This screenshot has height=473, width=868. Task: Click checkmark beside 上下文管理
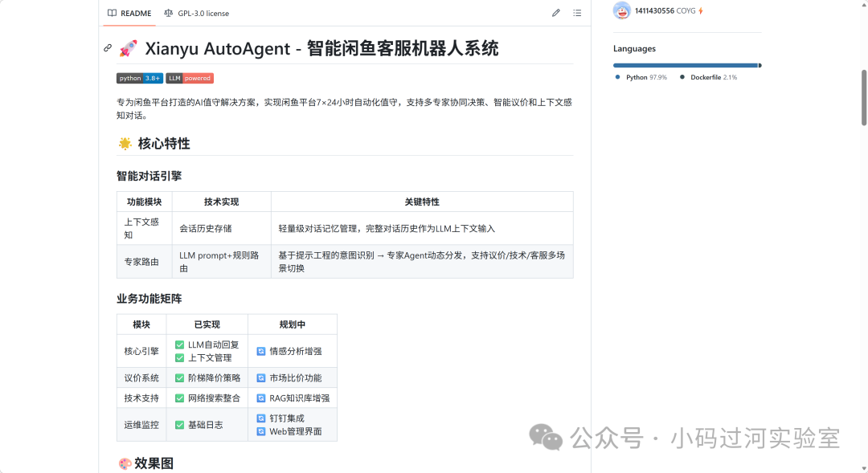pyautogui.click(x=179, y=358)
